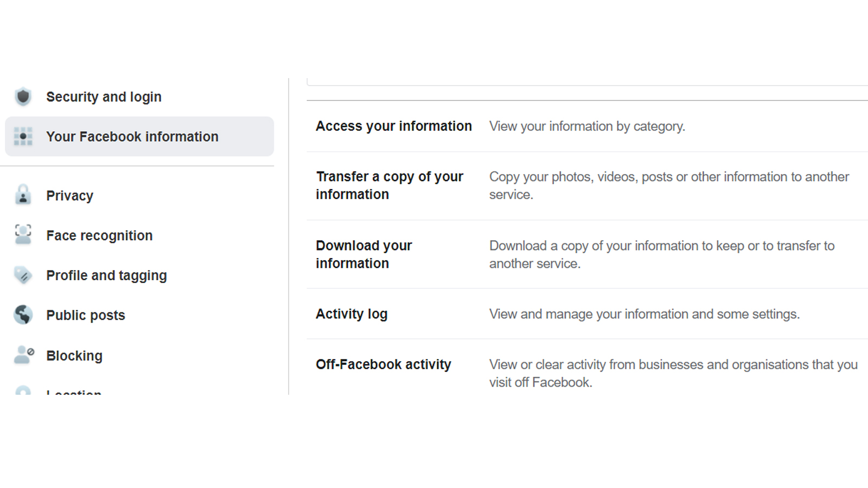Click 'View or clear activity from businesses' description
This screenshot has height=488, width=868.
[673, 373]
